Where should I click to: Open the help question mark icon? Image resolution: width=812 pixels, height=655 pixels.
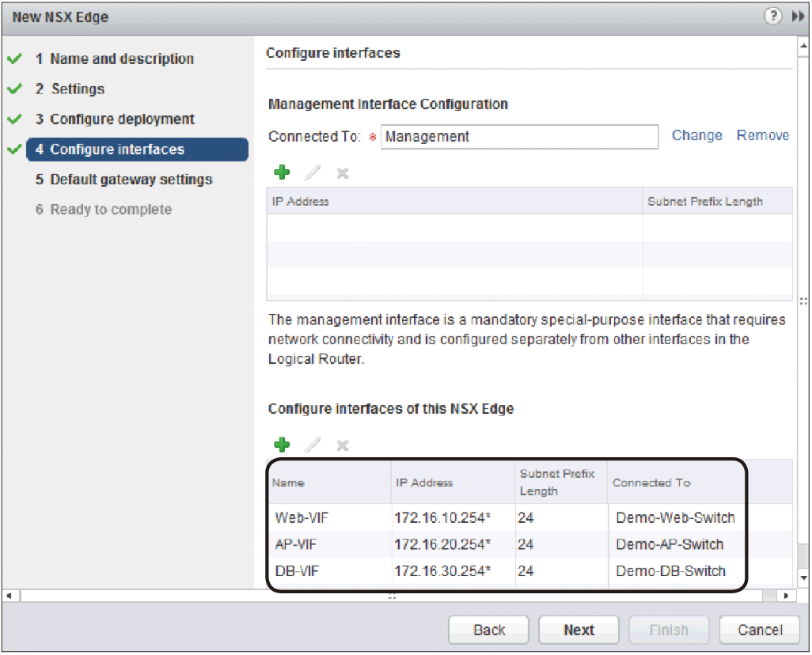[772, 16]
